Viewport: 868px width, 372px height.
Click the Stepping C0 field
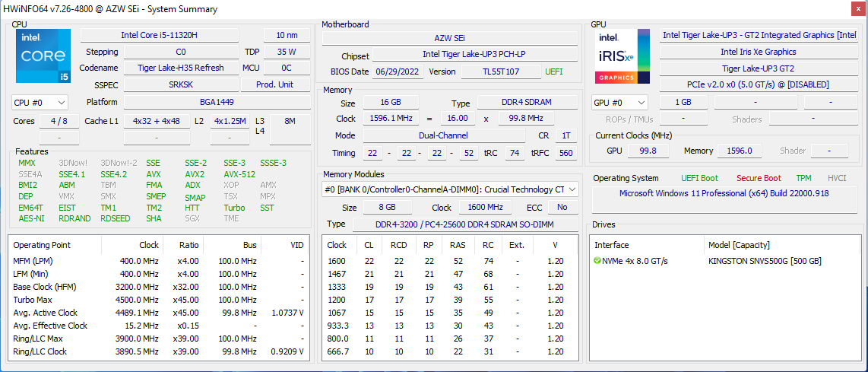pyautogui.click(x=180, y=52)
